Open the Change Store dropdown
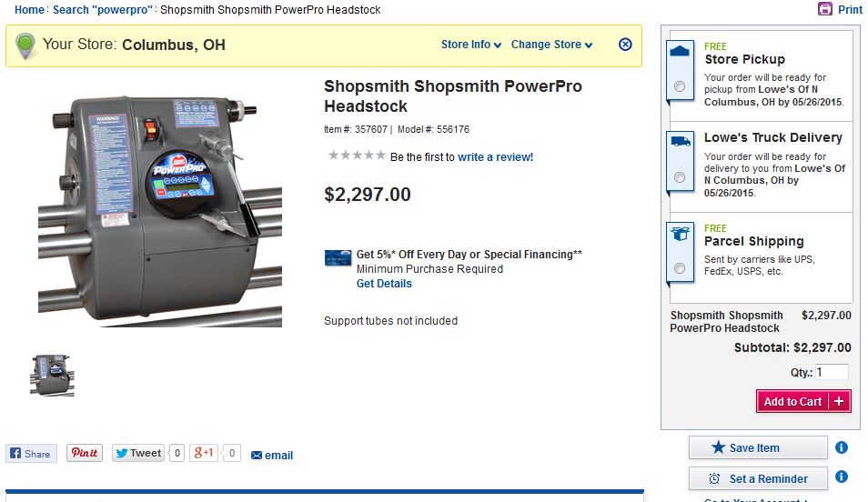 coord(551,45)
